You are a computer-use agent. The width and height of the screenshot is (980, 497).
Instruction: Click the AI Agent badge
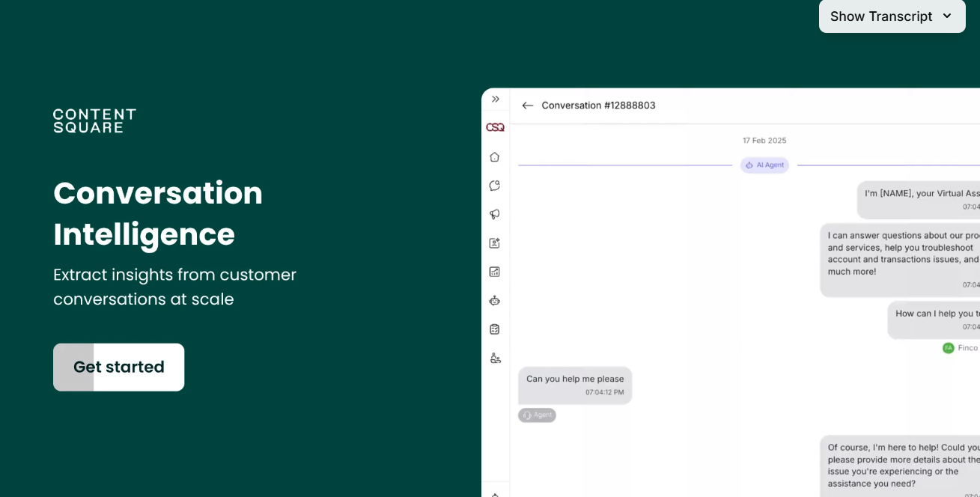764,165
